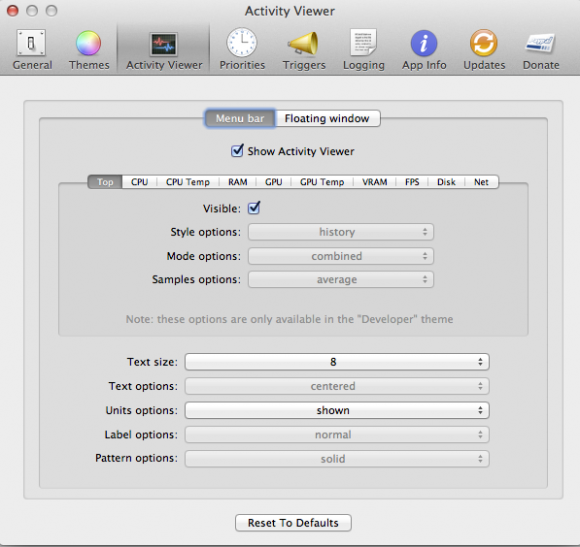Viewport: 580px width, 547px height.
Task: Open the Donate pane
Action: 541,50
